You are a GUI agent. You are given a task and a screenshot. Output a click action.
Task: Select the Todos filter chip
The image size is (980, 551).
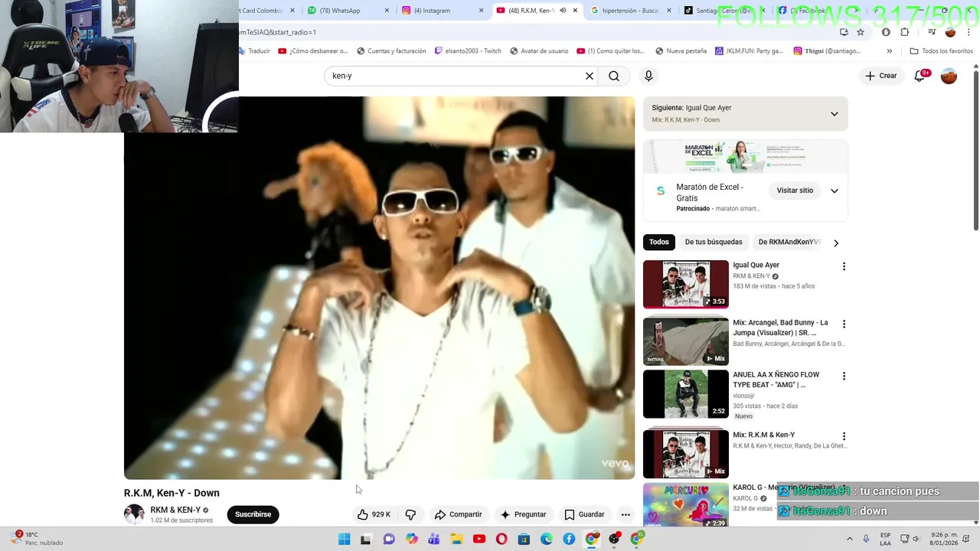(659, 242)
